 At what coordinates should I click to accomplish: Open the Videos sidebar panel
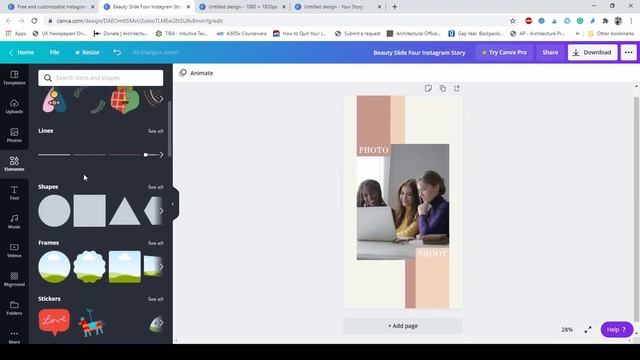[x=14, y=250]
